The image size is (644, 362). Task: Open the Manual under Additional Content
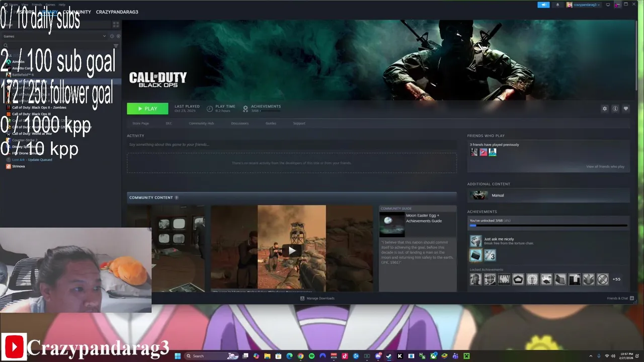coord(548,195)
